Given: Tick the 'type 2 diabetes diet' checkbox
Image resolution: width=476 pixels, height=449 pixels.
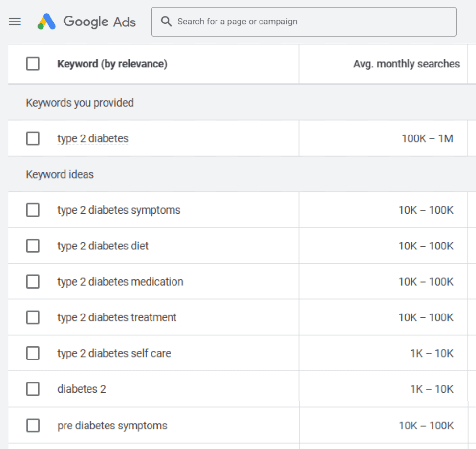Looking at the screenshot, I should (33, 246).
